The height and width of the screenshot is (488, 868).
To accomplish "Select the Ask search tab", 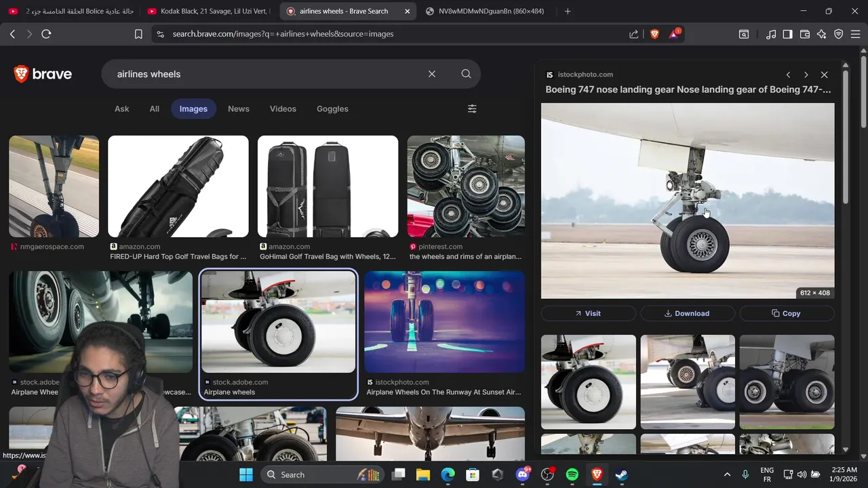I will point(122,108).
